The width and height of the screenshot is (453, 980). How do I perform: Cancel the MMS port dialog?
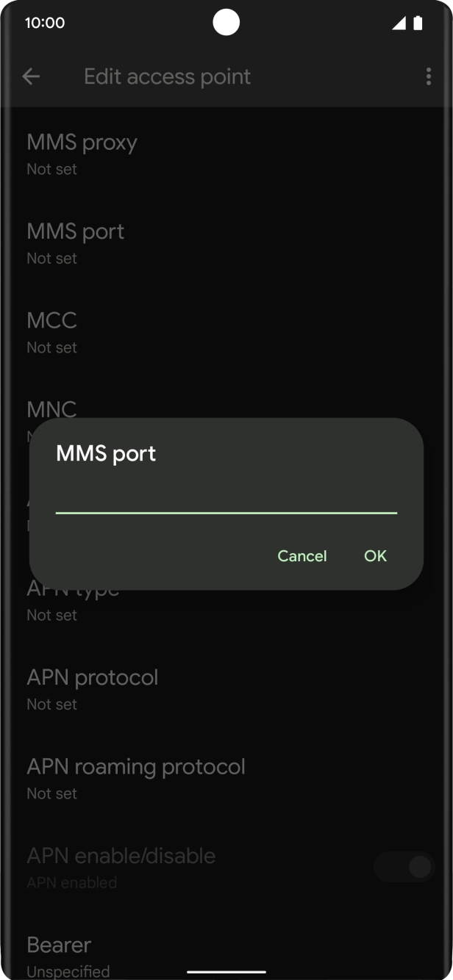302,556
